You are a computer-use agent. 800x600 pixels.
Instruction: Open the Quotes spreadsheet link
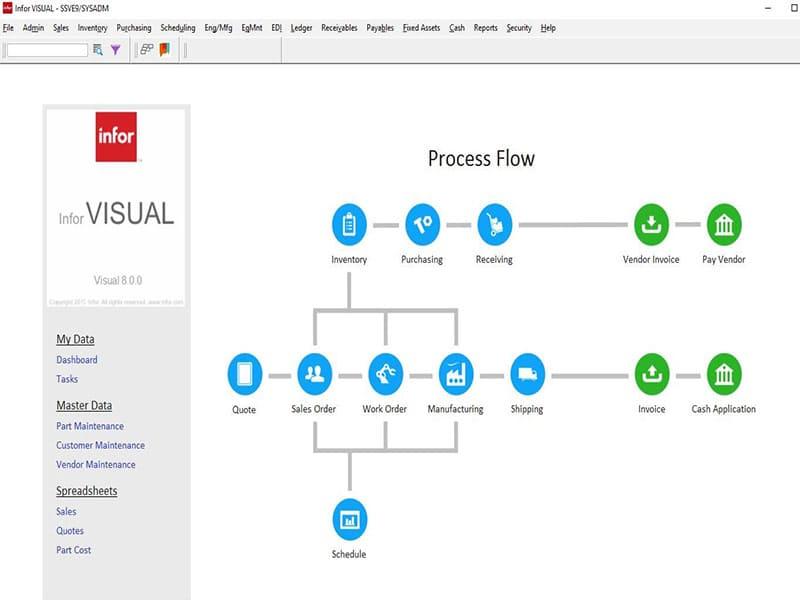click(x=70, y=531)
